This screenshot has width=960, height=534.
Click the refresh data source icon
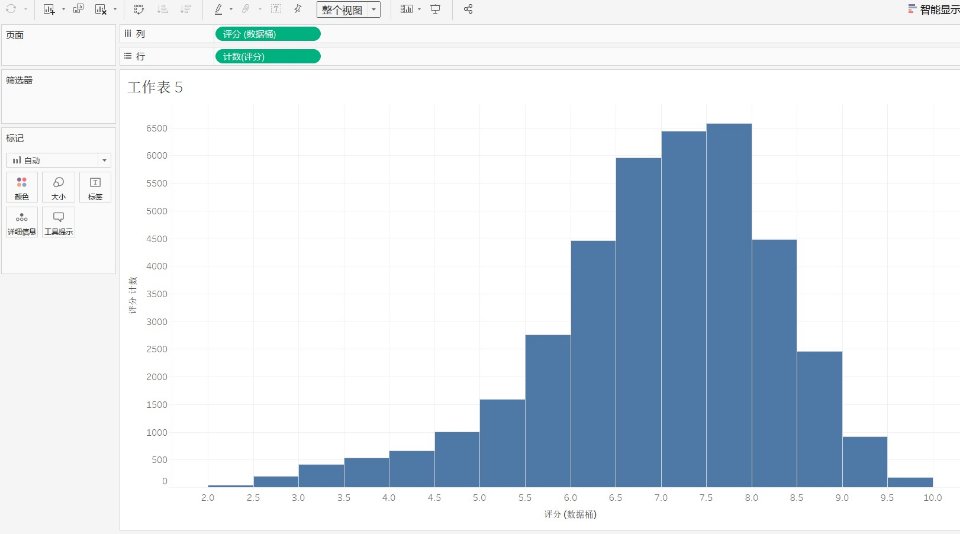[x=11, y=9]
